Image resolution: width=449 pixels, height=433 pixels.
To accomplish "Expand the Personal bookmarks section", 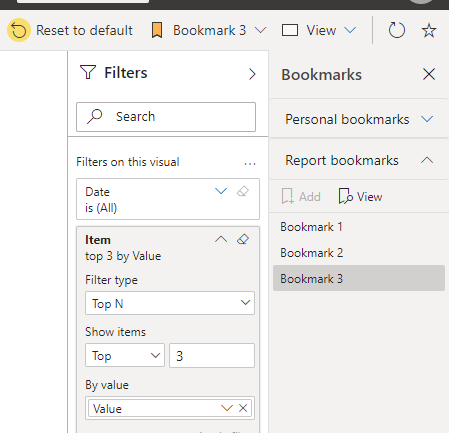I will [x=359, y=119].
